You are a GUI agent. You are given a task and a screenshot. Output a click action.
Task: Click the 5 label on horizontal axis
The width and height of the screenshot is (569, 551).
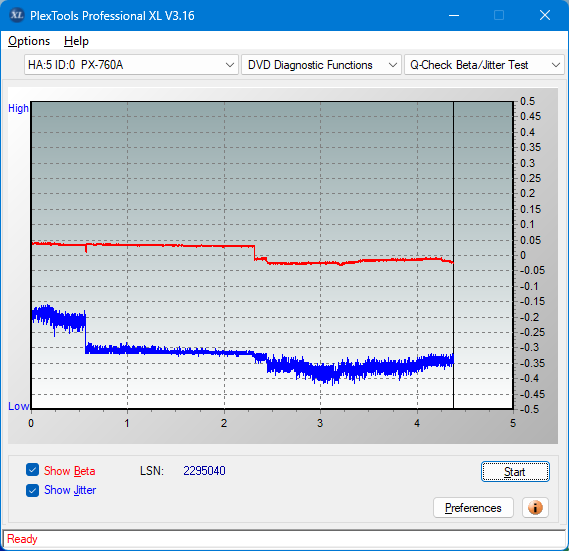point(513,423)
